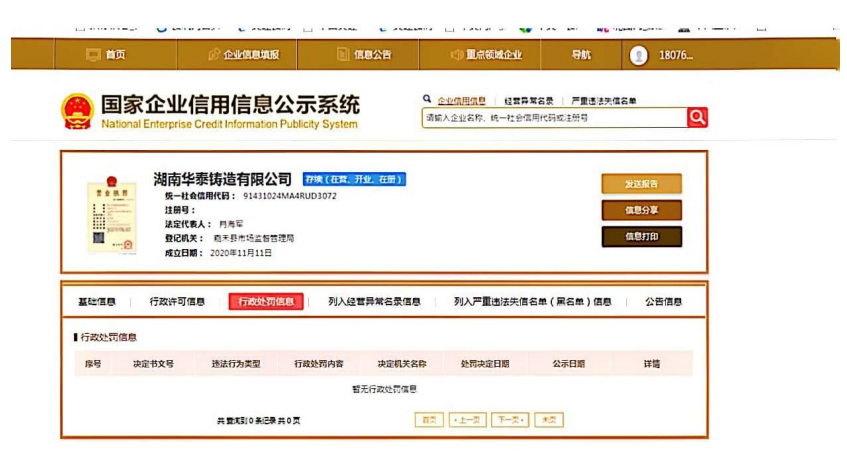
Task: Click the National Enterprise Credit Information Publicity System title
Action: 229,124
